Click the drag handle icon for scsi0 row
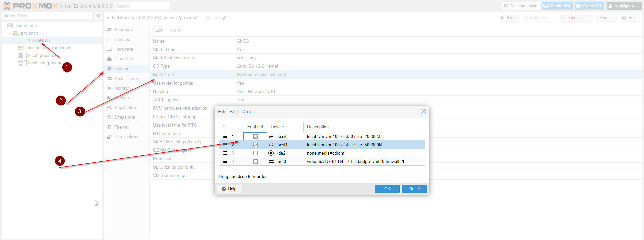 [225, 136]
